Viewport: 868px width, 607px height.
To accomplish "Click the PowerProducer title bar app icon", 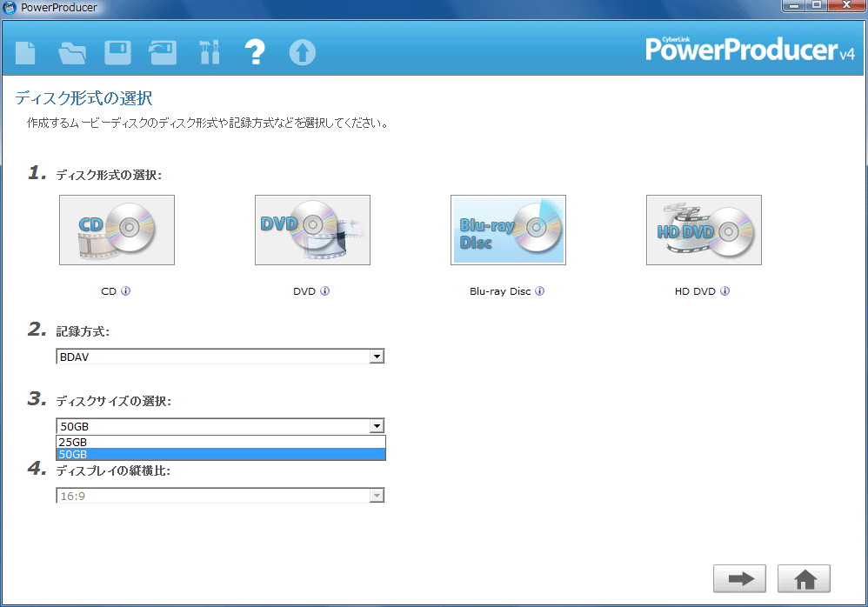I will click(10, 7).
